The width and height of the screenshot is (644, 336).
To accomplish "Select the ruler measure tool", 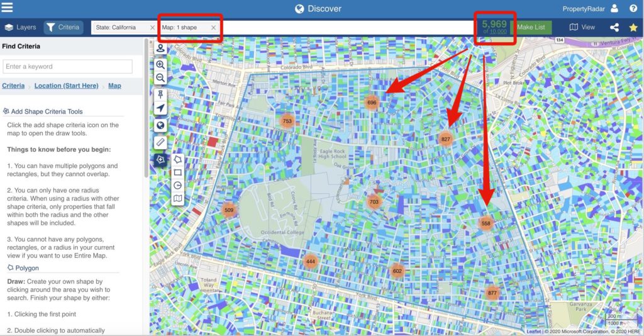I will 160,142.
